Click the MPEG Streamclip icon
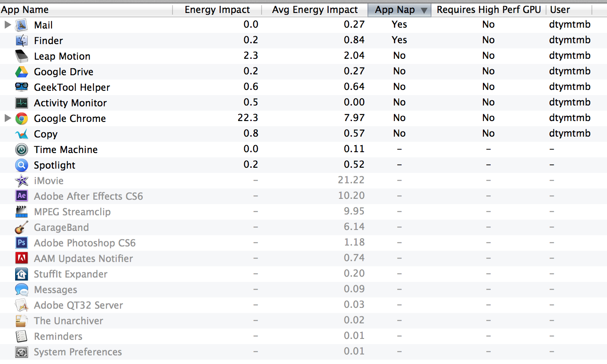 coord(22,212)
